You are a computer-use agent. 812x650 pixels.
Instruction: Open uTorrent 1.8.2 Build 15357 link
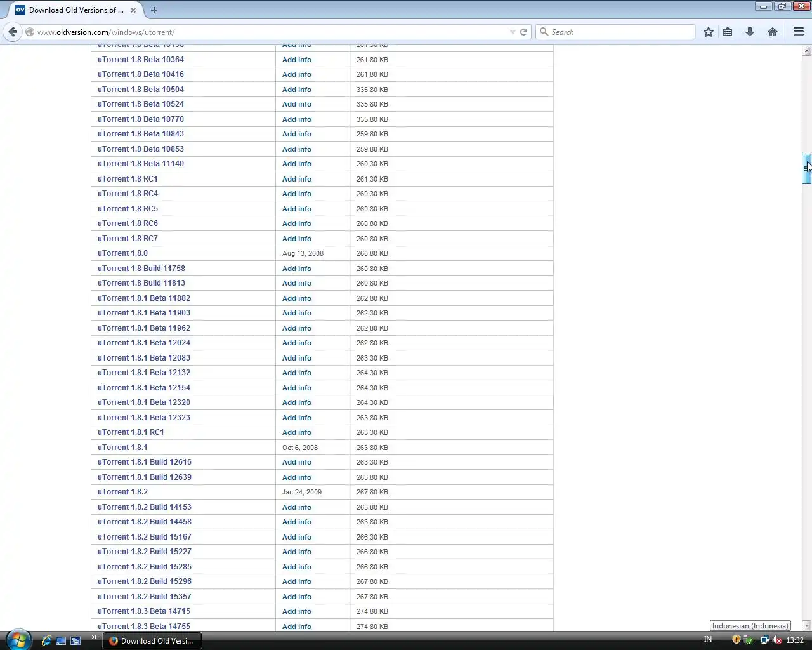[145, 597]
